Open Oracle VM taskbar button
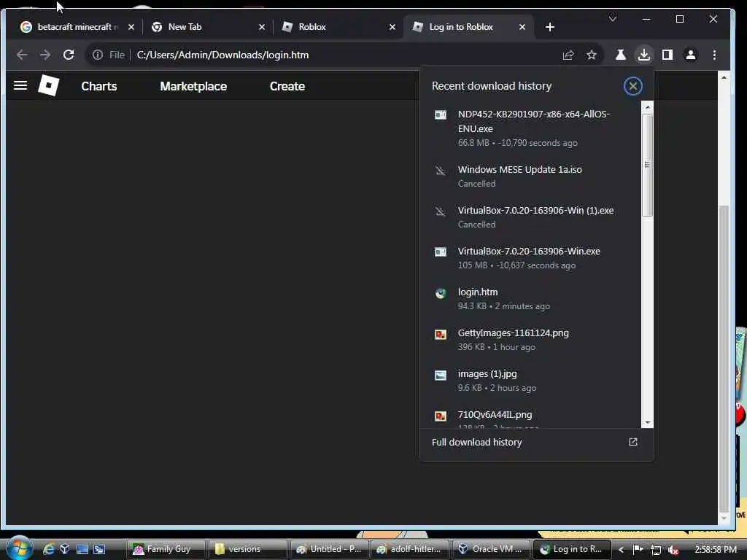Screen dimensions: 747x560 pyautogui.click(x=491, y=549)
